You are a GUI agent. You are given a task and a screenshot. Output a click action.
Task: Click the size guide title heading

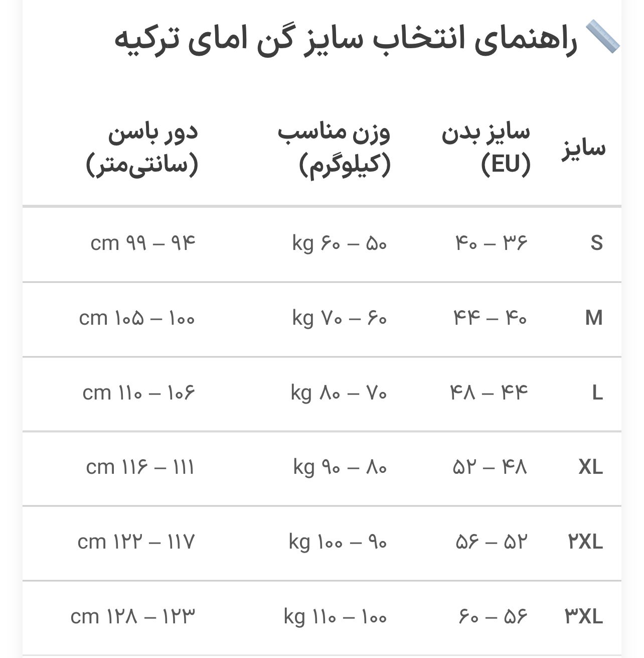346,39
